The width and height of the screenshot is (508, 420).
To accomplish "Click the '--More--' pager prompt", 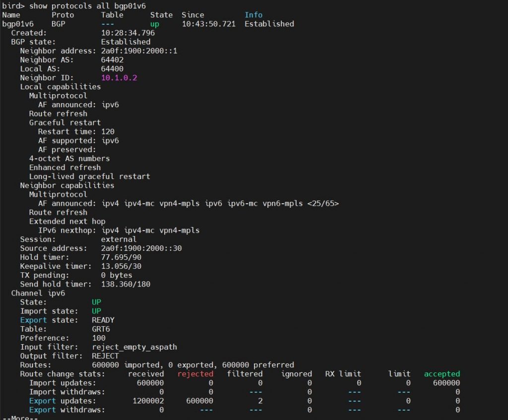I will pyautogui.click(x=20, y=418).
